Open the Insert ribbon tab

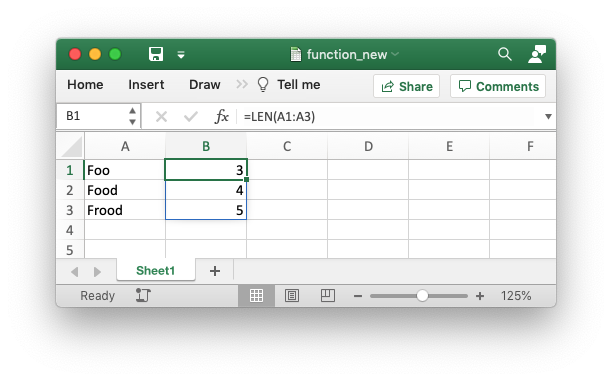(x=146, y=84)
